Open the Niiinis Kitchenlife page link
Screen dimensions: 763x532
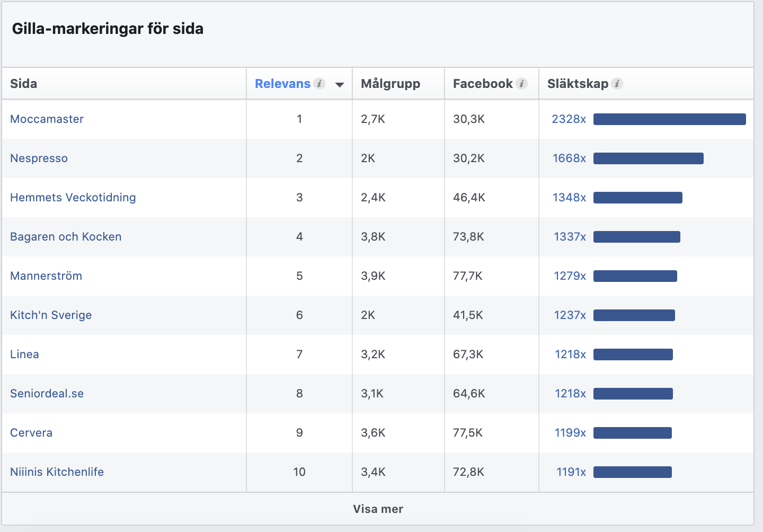[x=57, y=472]
